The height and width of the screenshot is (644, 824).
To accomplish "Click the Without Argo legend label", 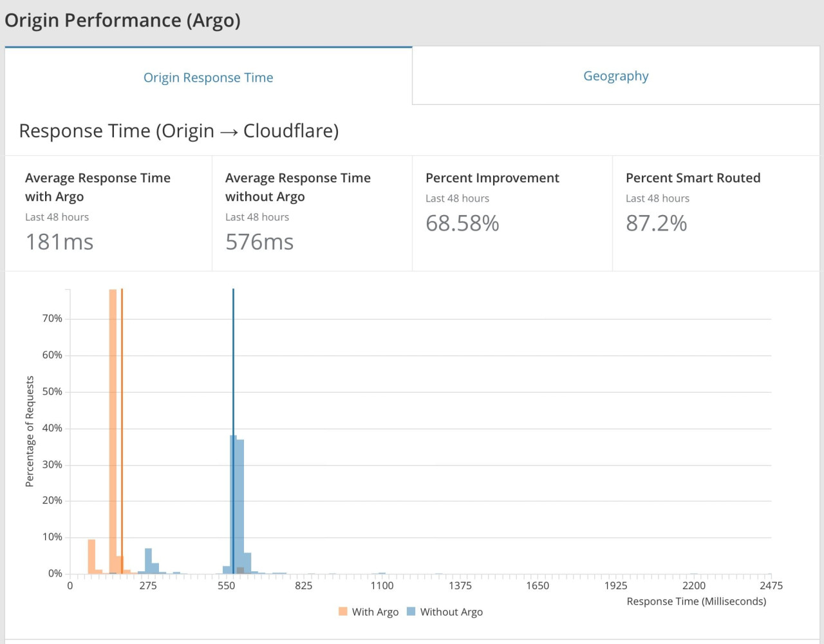I will (x=451, y=612).
